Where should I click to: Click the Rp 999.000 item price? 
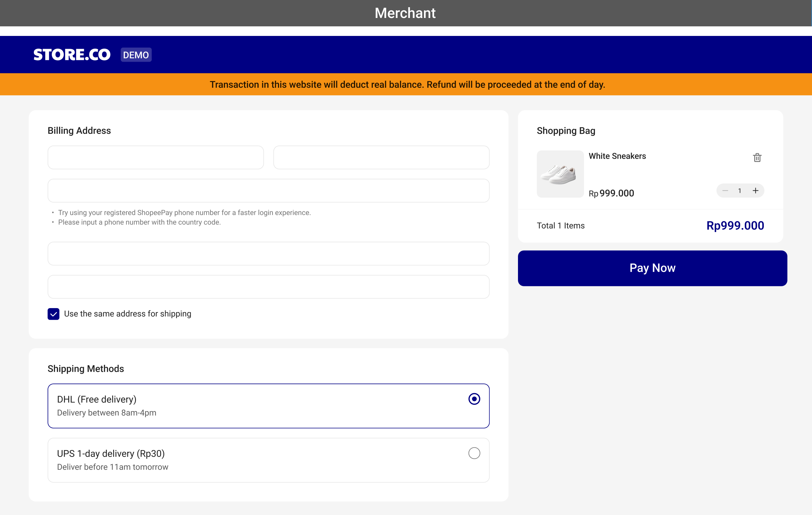(611, 193)
